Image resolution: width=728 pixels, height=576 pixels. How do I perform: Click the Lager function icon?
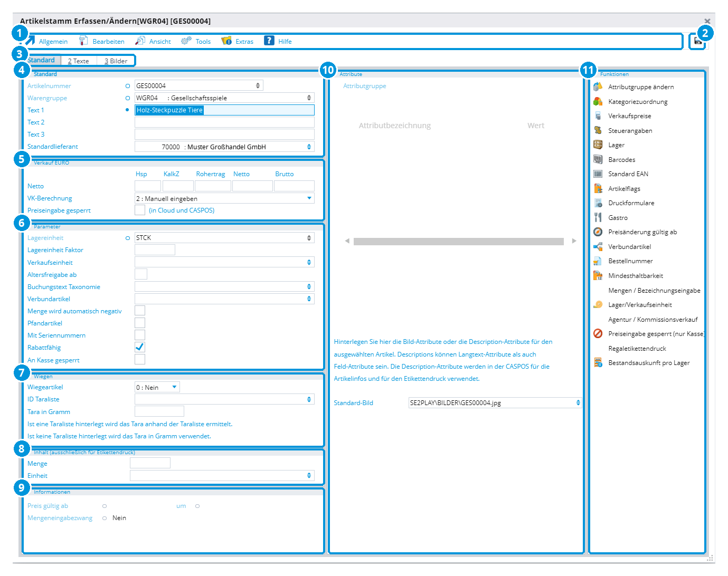click(598, 145)
